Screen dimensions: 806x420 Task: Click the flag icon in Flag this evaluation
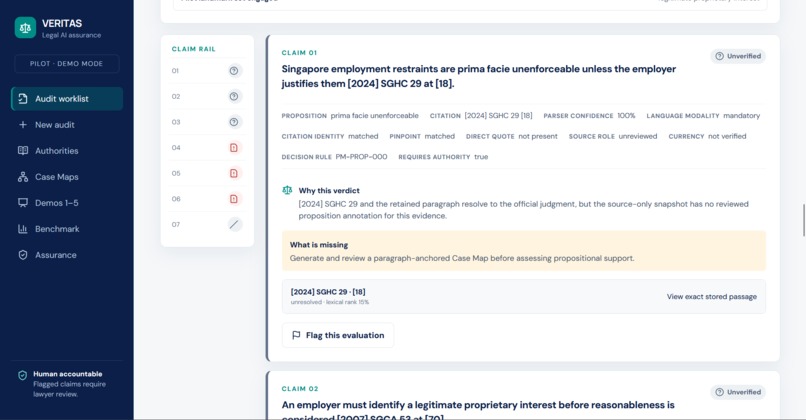296,335
